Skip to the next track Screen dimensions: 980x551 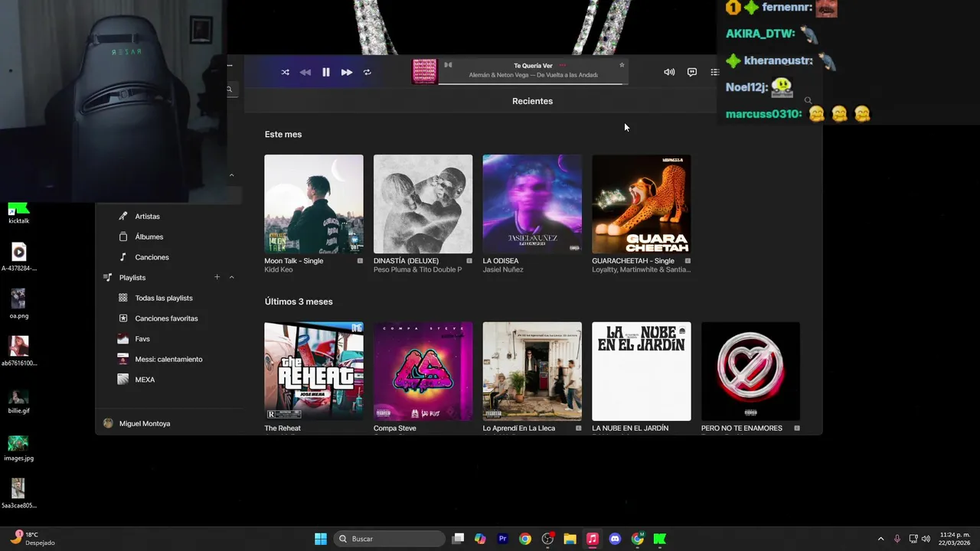pyautogui.click(x=347, y=72)
